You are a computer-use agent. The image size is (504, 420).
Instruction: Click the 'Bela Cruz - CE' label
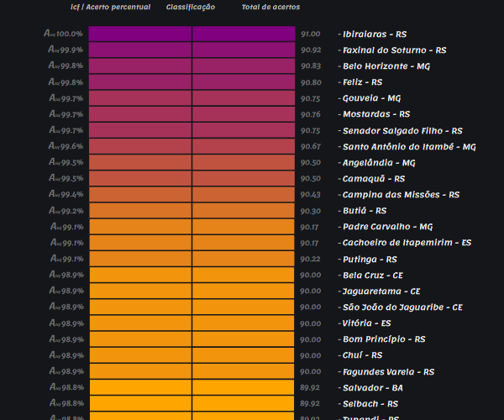373,276
